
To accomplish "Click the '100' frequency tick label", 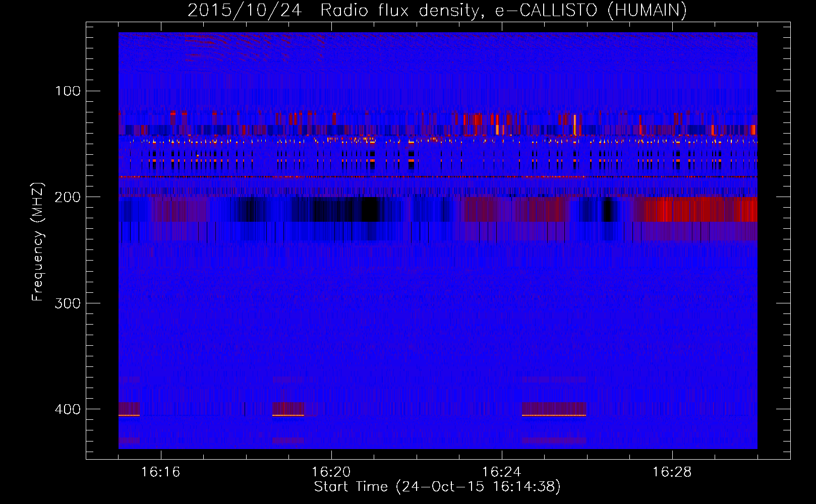I will click(x=68, y=91).
